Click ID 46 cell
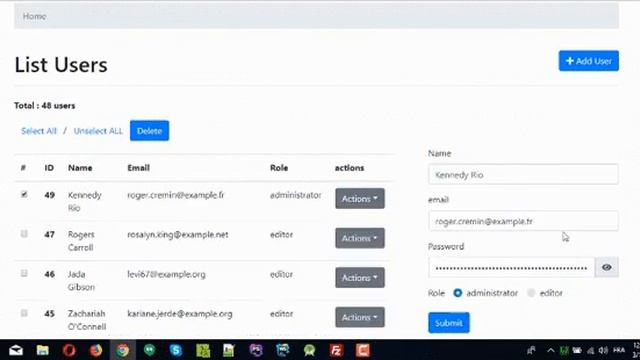 click(49, 274)
